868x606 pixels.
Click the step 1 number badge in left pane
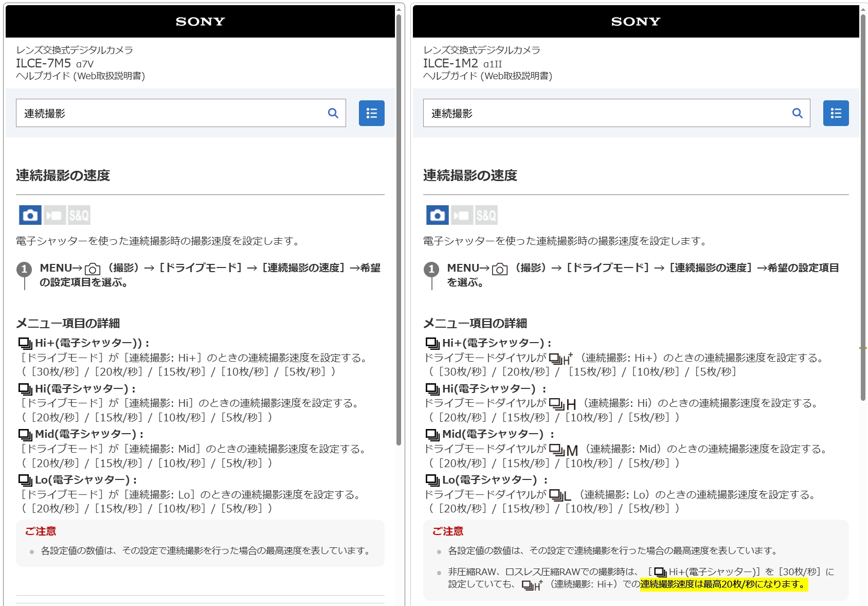coord(24,269)
